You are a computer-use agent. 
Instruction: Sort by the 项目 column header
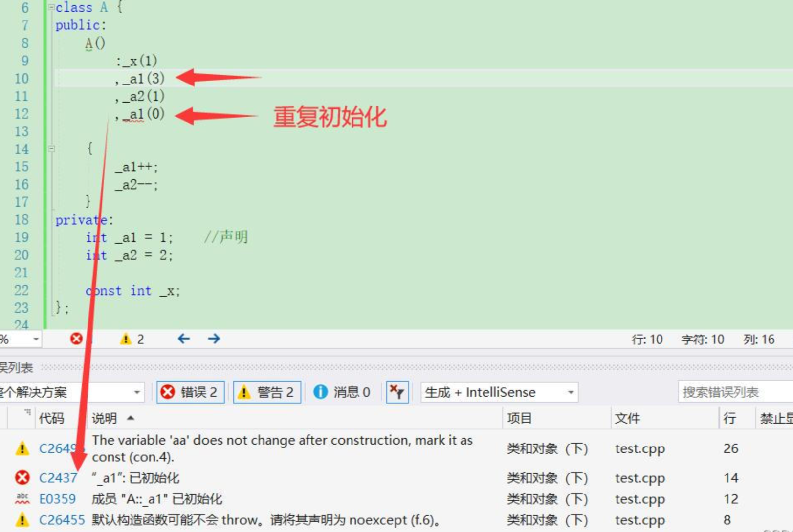point(519,418)
